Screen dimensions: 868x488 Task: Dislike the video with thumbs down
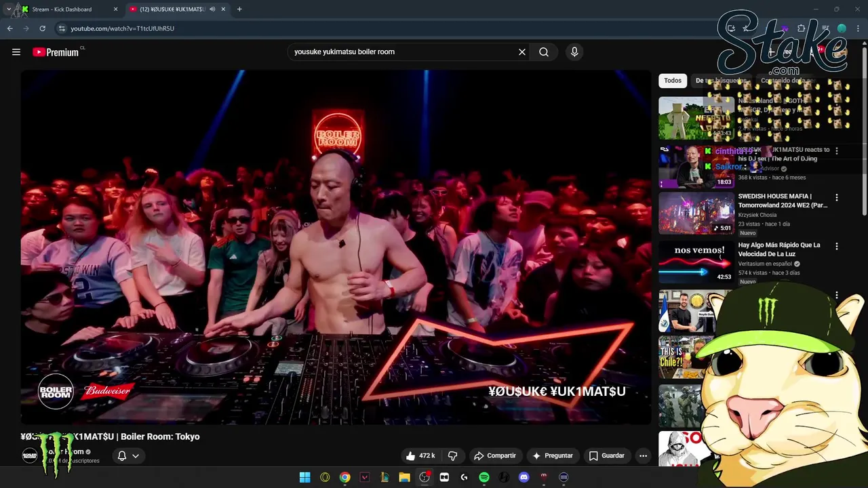point(452,455)
